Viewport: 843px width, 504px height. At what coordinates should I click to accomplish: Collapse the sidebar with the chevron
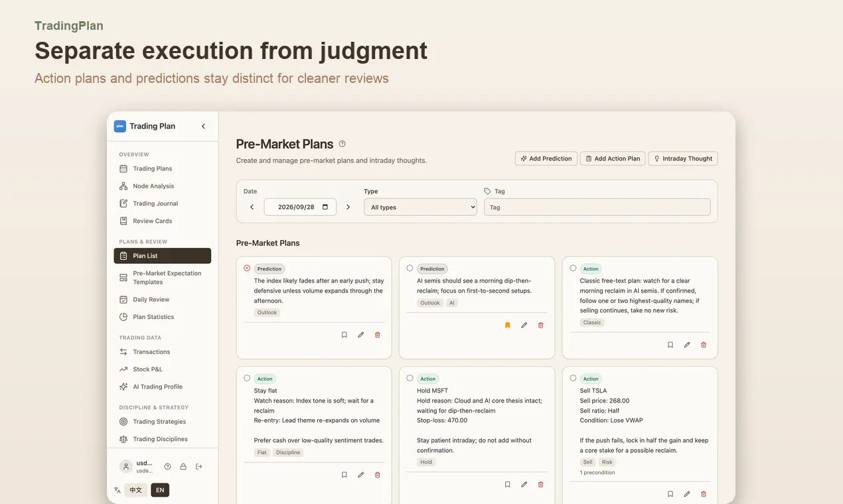(203, 126)
